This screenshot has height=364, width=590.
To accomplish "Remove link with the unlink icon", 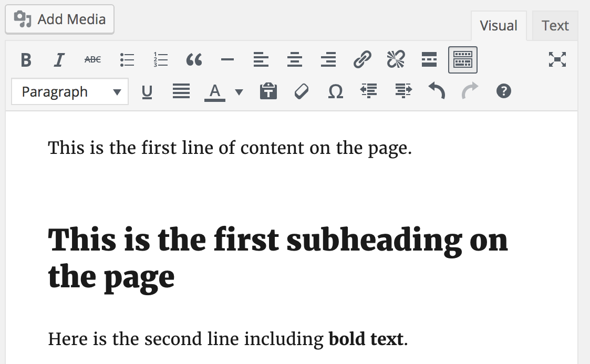I will pyautogui.click(x=396, y=60).
